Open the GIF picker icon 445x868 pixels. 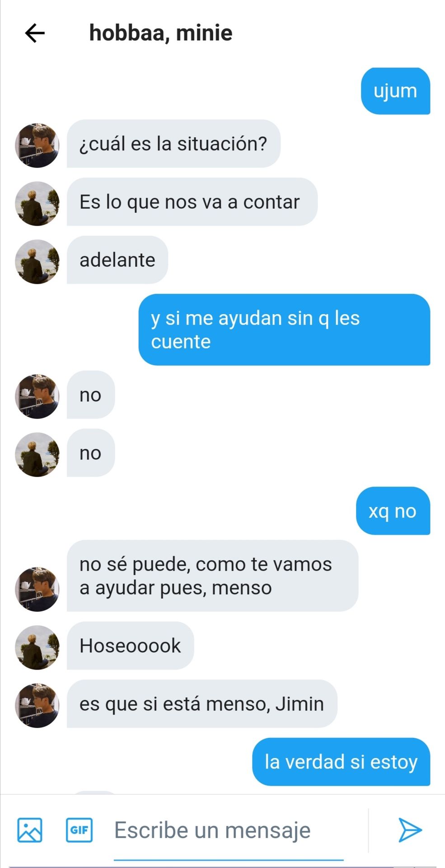click(80, 830)
